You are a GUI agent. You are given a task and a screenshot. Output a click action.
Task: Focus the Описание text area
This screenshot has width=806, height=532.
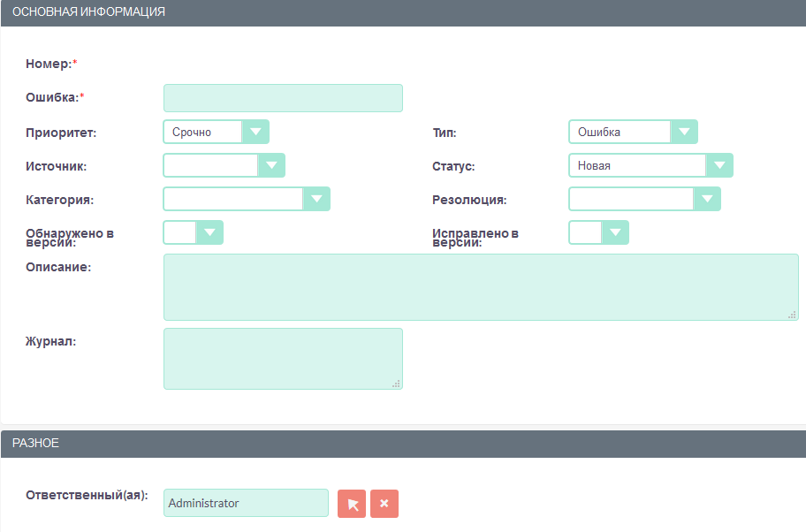(x=480, y=287)
